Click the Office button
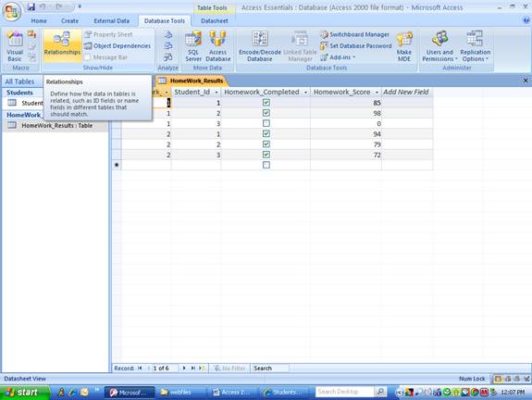This screenshot has height=400, width=532. (x=12, y=11)
